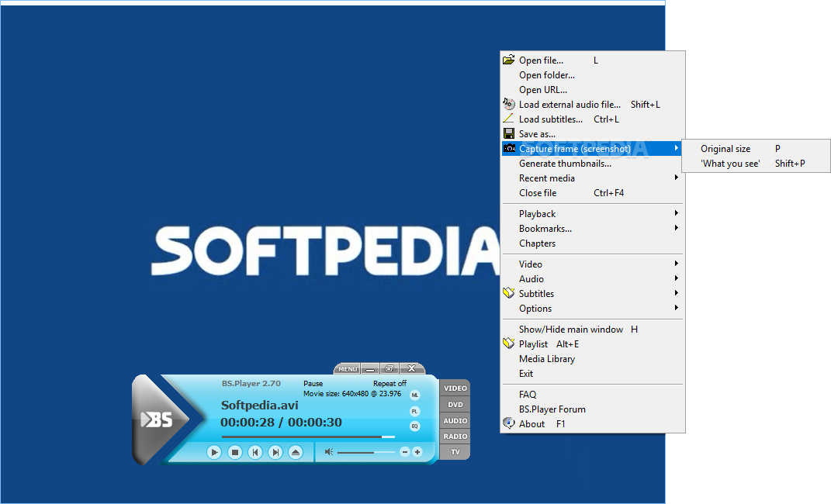Select Show/Hide main window entry
831x504 pixels.
point(593,330)
